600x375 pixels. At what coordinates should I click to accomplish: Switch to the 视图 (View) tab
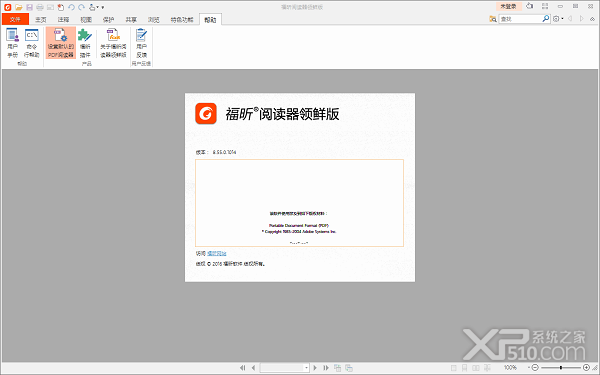[86, 20]
